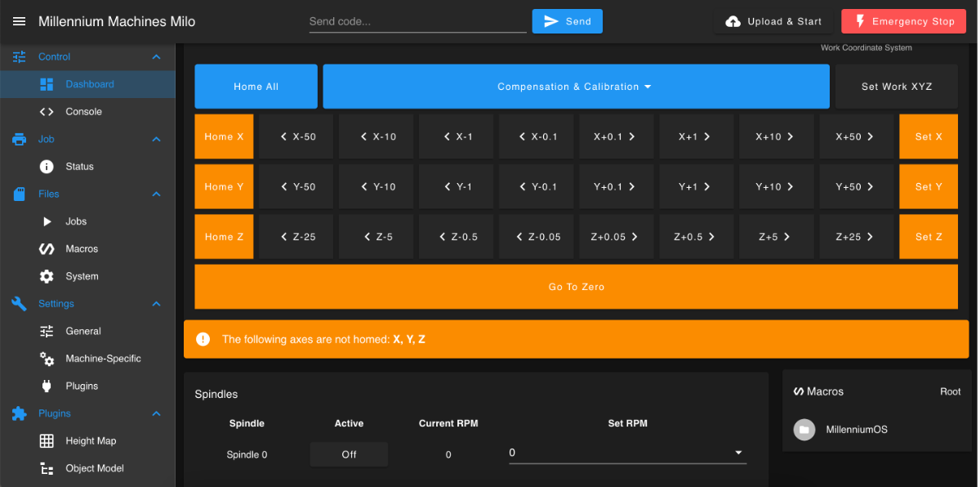The width and height of the screenshot is (980, 487).
Task: Click the MillenniumOS folder icon
Action: [804, 429]
